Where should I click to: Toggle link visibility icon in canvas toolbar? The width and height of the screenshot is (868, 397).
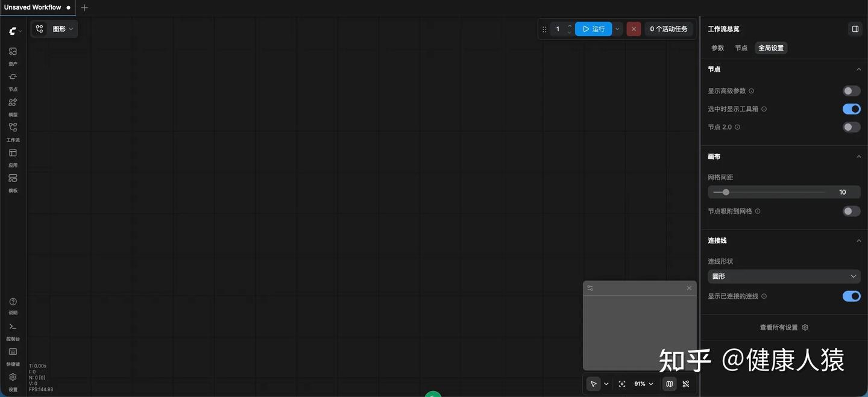(x=686, y=384)
